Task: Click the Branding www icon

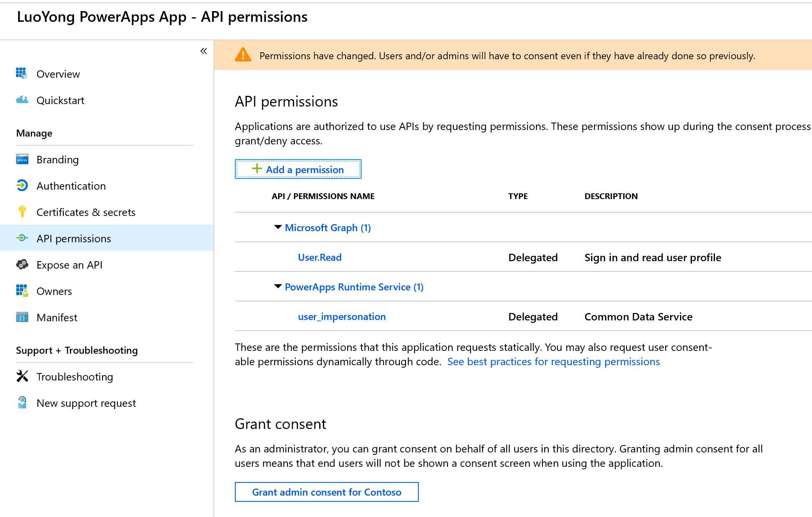Action: click(22, 159)
